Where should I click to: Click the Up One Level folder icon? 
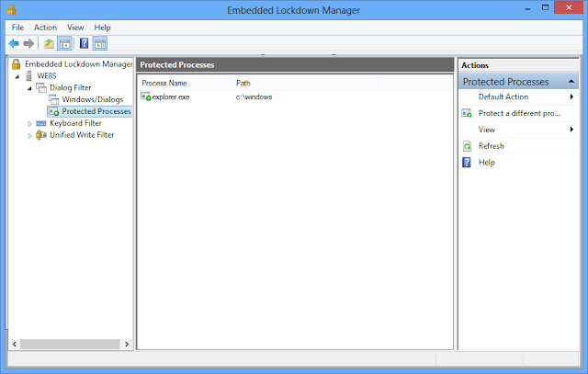click(x=49, y=43)
